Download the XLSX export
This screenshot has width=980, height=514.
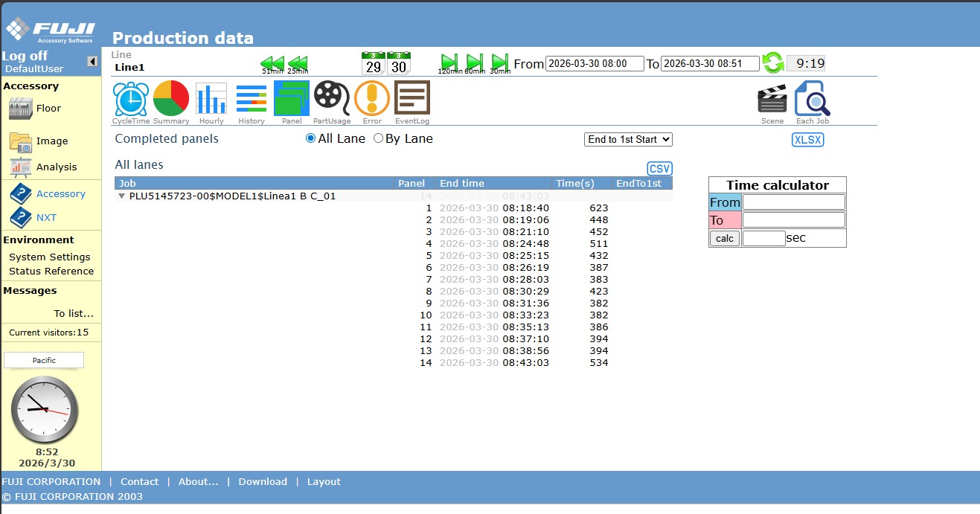(x=807, y=140)
